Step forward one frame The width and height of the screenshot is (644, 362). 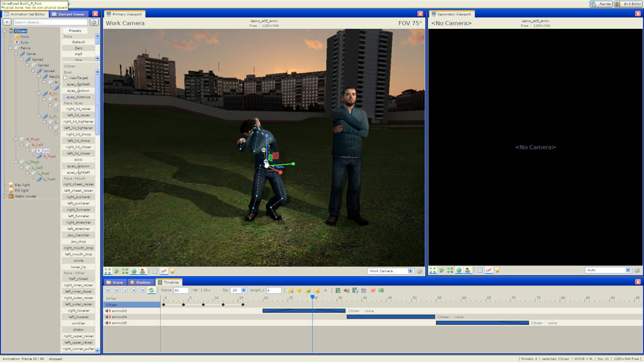(133, 290)
